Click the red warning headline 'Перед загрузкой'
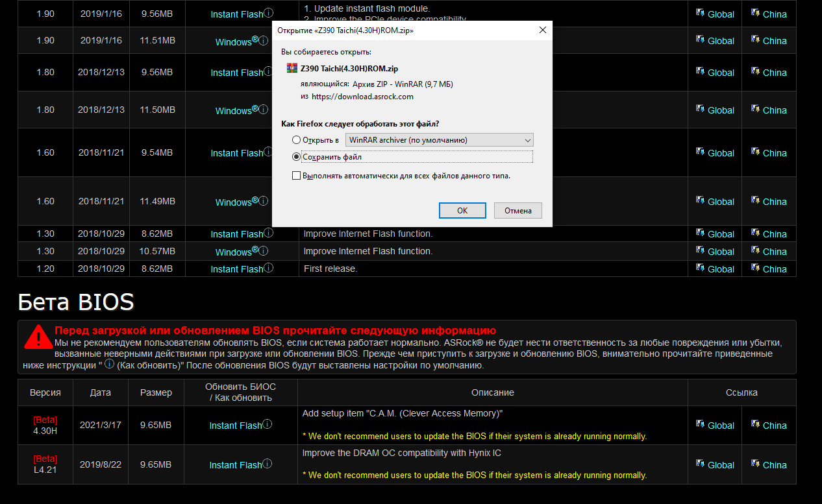Image resolution: width=822 pixels, height=504 pixels. tap(275, 330)
